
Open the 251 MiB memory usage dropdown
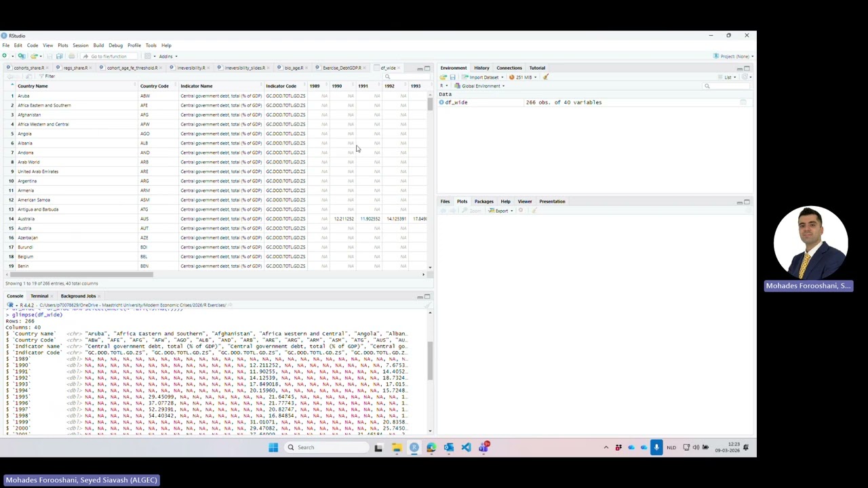[x=522, y=77]
